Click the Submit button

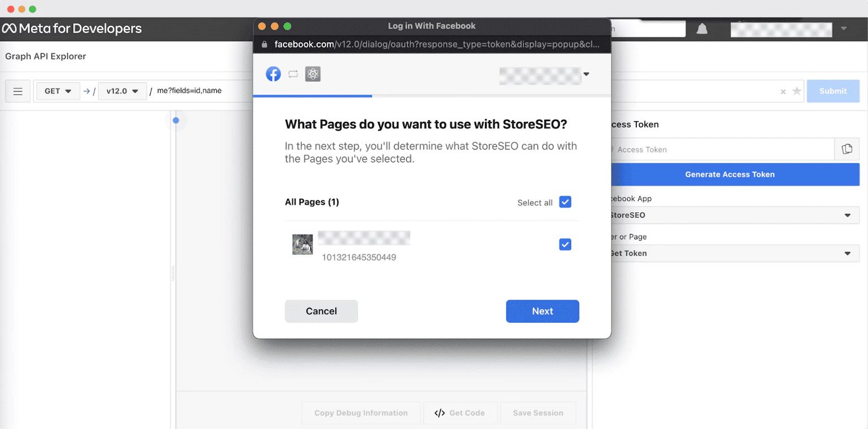click(x=833, y=91)
